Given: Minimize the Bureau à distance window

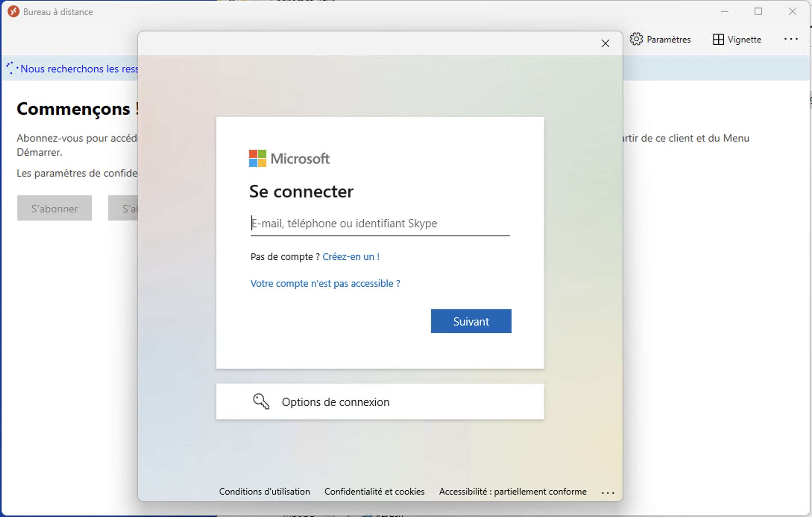Looking at the screenshot, I should 724,12.
